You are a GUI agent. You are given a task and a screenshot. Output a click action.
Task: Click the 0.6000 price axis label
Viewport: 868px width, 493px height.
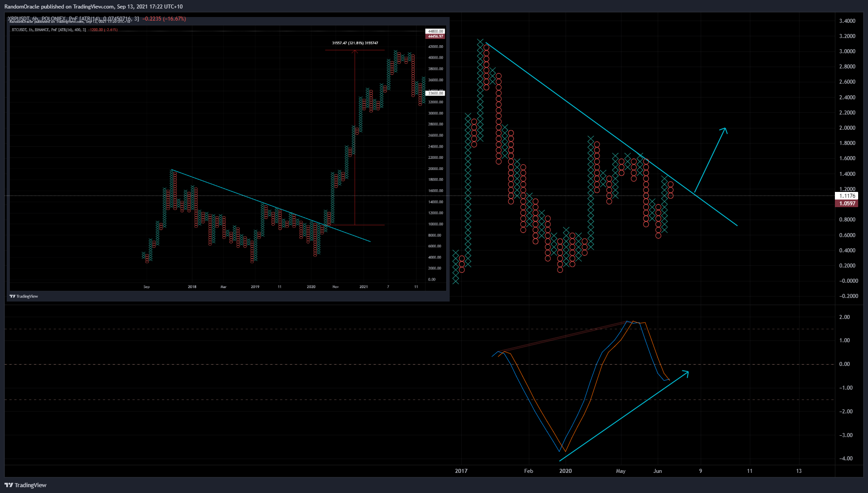(x=847, y=235)
